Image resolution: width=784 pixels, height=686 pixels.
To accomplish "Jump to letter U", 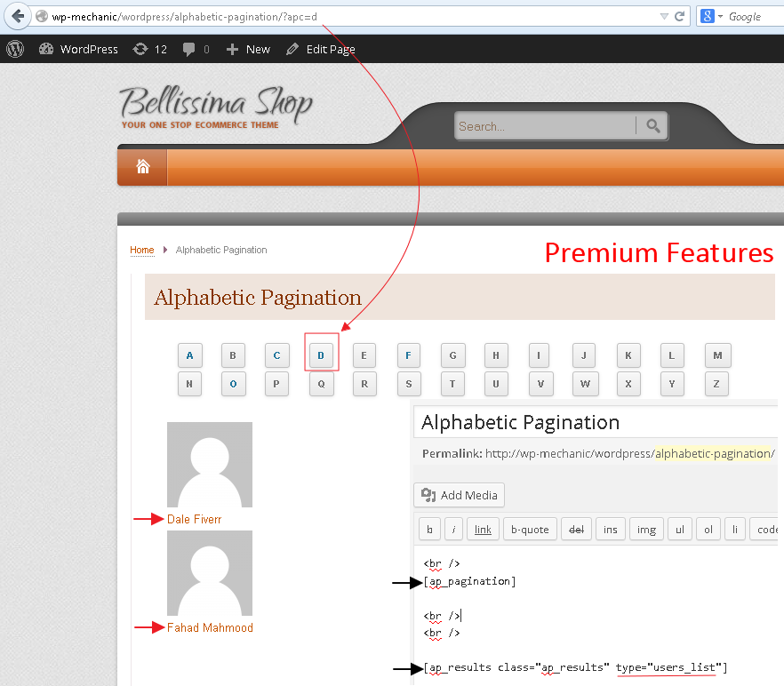I will [496, 384].
